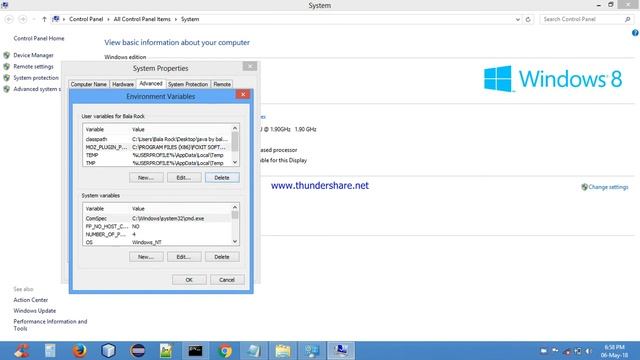Refresh the Control Panel address bar
This screenshot has width=640, height=360.
point(528,19)
